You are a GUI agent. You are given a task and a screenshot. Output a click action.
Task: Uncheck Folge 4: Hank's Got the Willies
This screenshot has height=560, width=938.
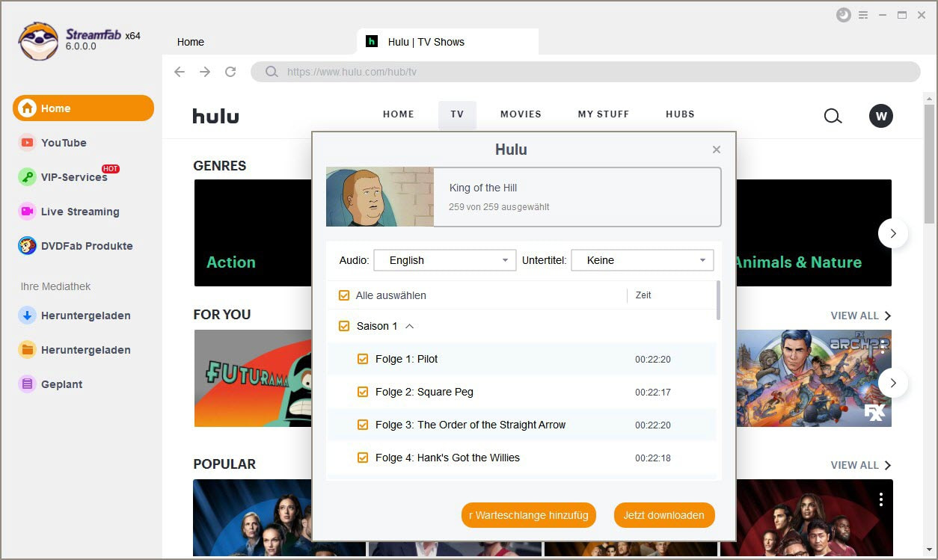point(363,458)
